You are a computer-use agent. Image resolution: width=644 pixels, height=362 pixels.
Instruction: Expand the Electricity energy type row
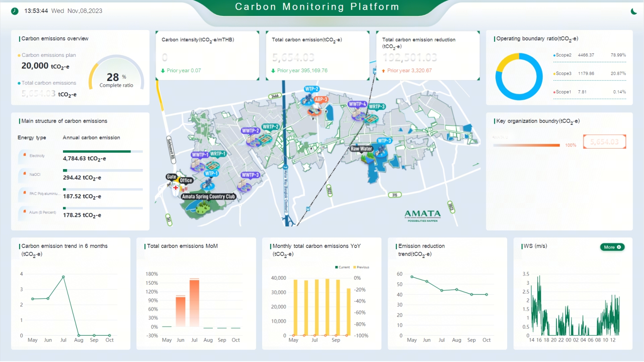coord(37,156)
